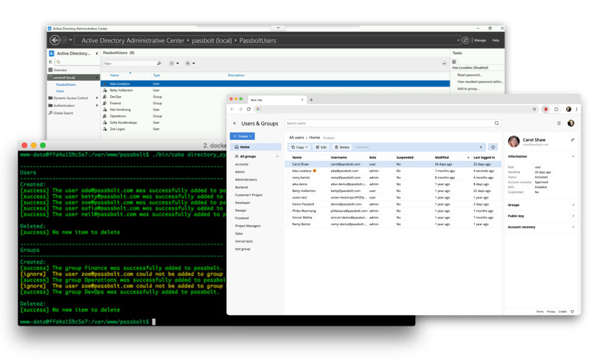
Task: Click the Edit button in the action bar
Action: (321, 147)
